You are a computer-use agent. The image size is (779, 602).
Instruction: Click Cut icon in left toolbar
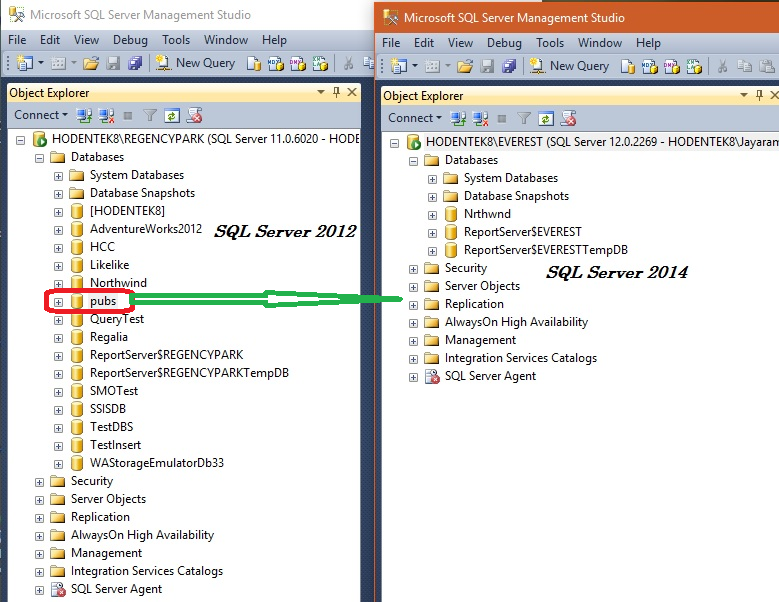(348, 63)
